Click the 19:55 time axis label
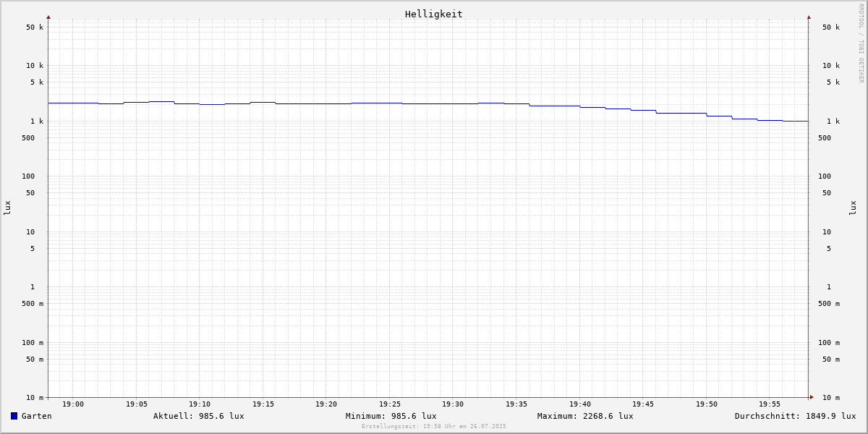868x434 pixels. (x=770, y=404)
